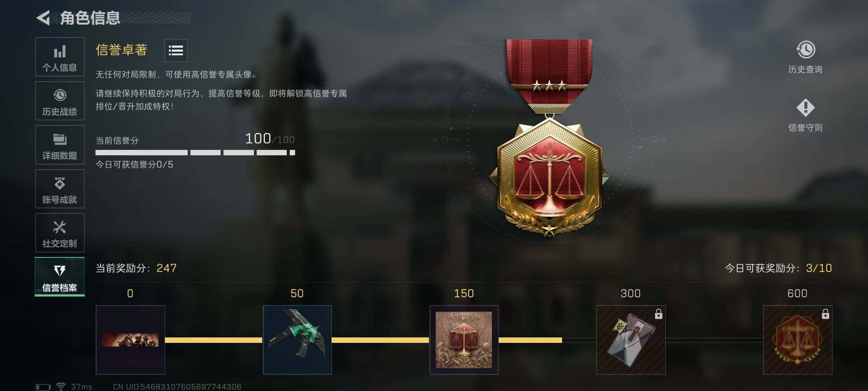Viewport: 868px width, 391px height.
Task: Select the 信誉档案 tab
Action: coord(60,277)
